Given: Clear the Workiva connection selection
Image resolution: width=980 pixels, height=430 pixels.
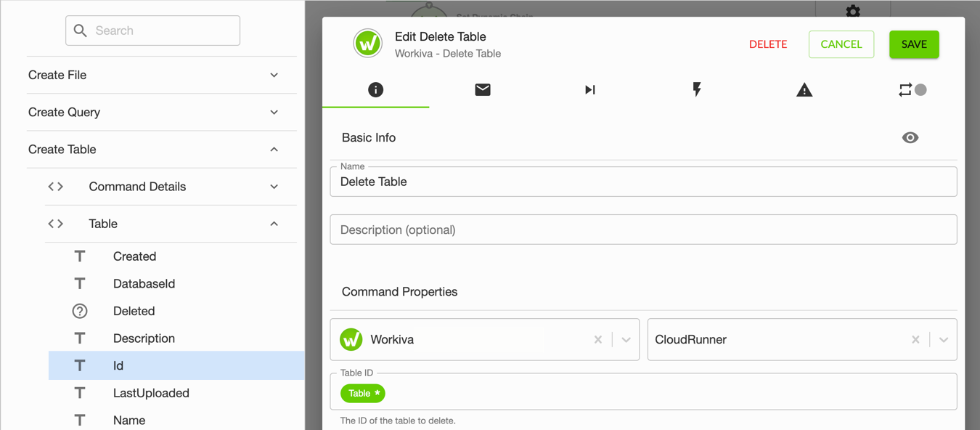Looking at the screenshot, I should (x=598, y=339).
